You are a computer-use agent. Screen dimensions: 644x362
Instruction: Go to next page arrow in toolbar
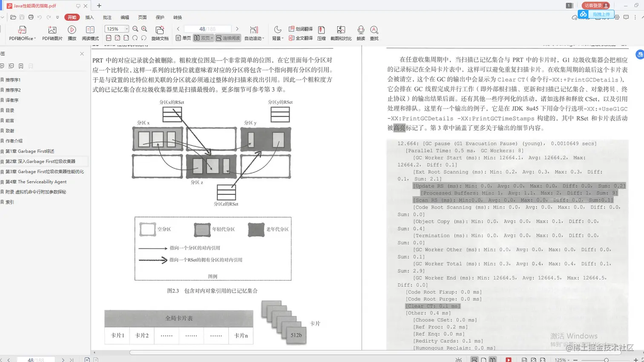tap(237, 29)
